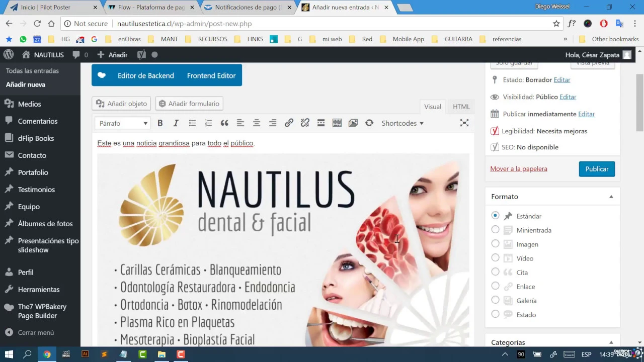Open the Yoast SEO admin bar icon
This screenshot has width=644, height=362.
tap(142, 55)
